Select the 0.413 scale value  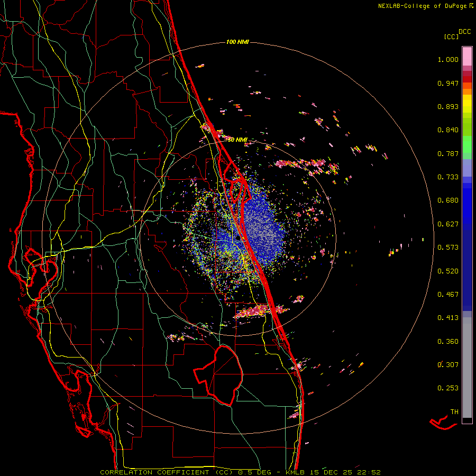[x=448, y=318]
